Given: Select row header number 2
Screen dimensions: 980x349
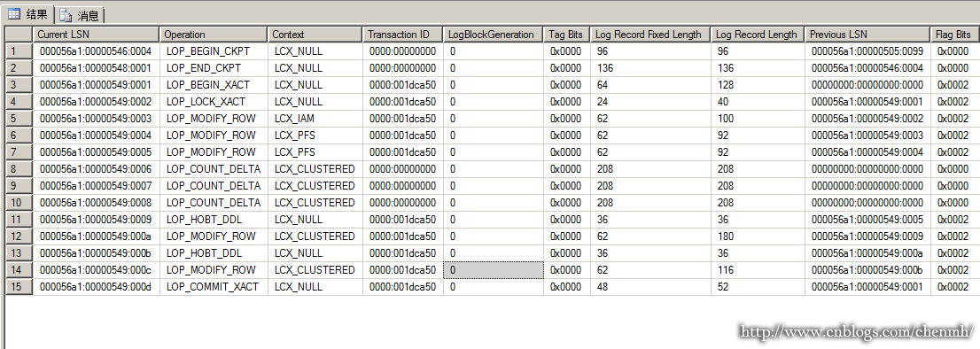Looking at the screenshot, I should [19, 68].
